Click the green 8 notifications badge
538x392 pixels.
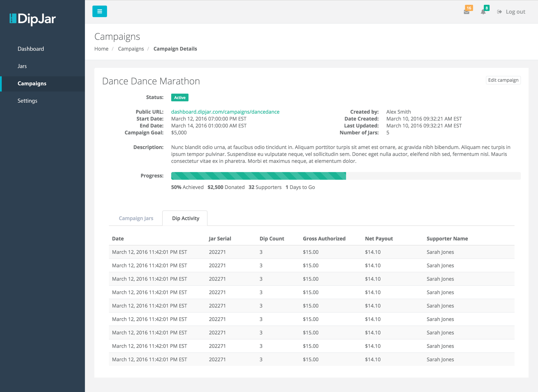tap(487, 8)
